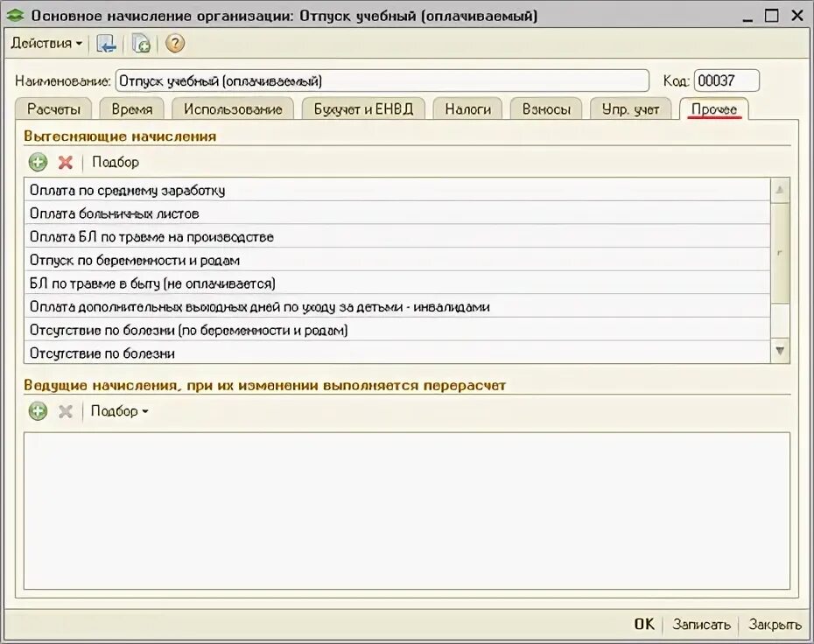Screen dimensions: 814x644
Task: Select row Отпуск по беременности и родам
Action: click(397, 260)
